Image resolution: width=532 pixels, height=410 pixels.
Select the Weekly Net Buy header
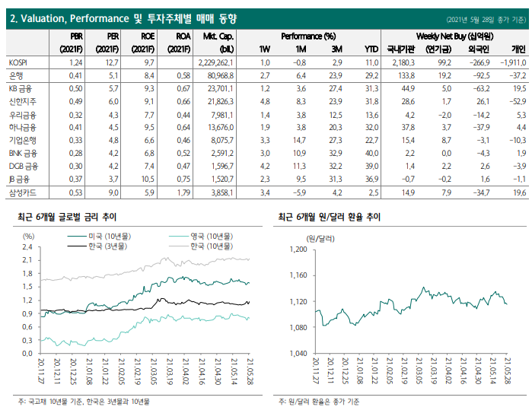(454, 37)
